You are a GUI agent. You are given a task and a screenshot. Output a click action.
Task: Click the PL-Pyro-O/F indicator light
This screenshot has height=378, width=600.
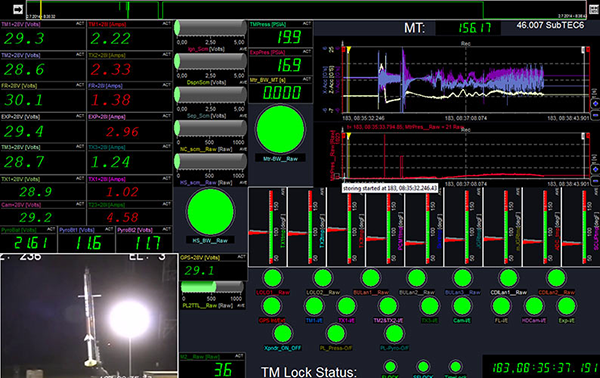point(394,334)
